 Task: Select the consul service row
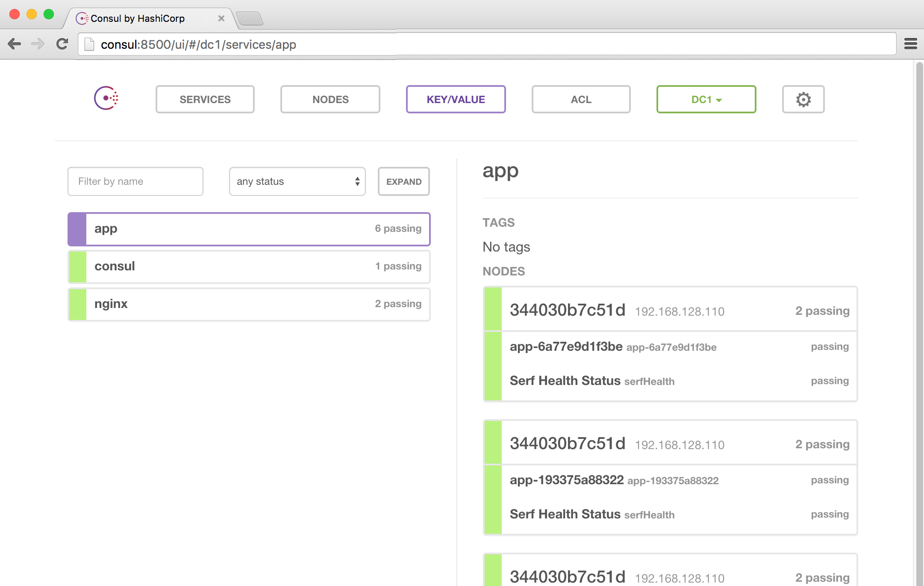[249, 266]
